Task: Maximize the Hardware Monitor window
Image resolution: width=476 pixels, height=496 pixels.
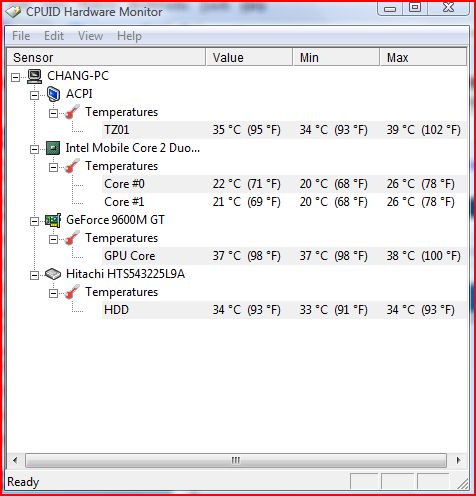Action: [x=415, y=7]
